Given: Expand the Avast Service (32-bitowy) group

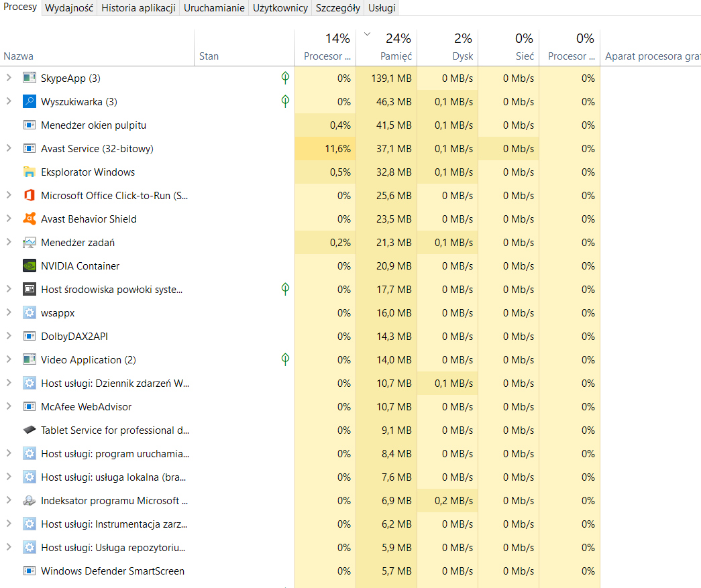Looking at the screenshot, I should (9, 148).
